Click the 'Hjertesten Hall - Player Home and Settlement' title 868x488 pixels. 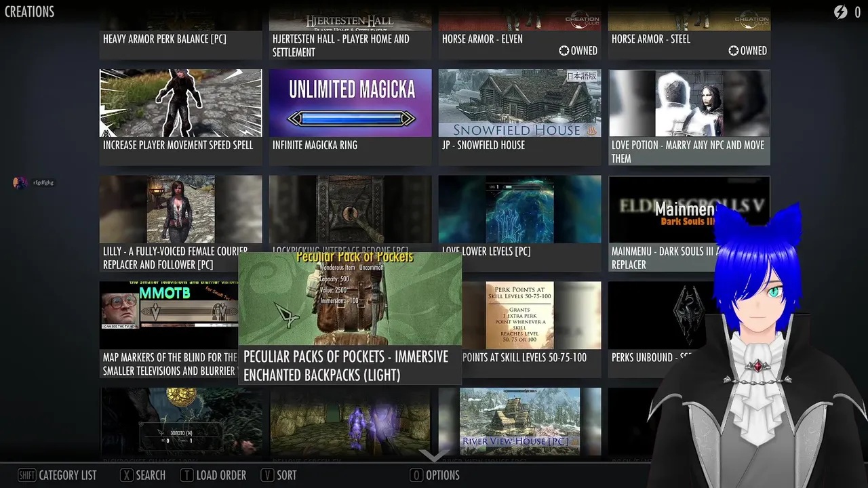[x=341, y=45]
